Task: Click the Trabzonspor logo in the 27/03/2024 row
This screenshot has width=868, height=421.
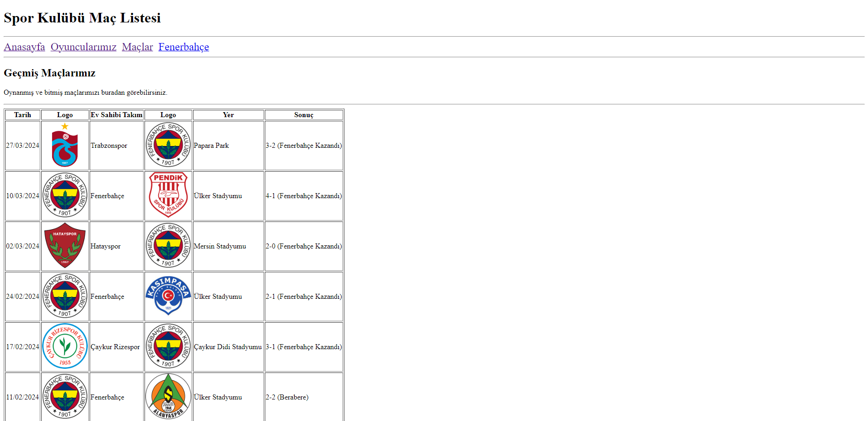Action: (65, 145)
